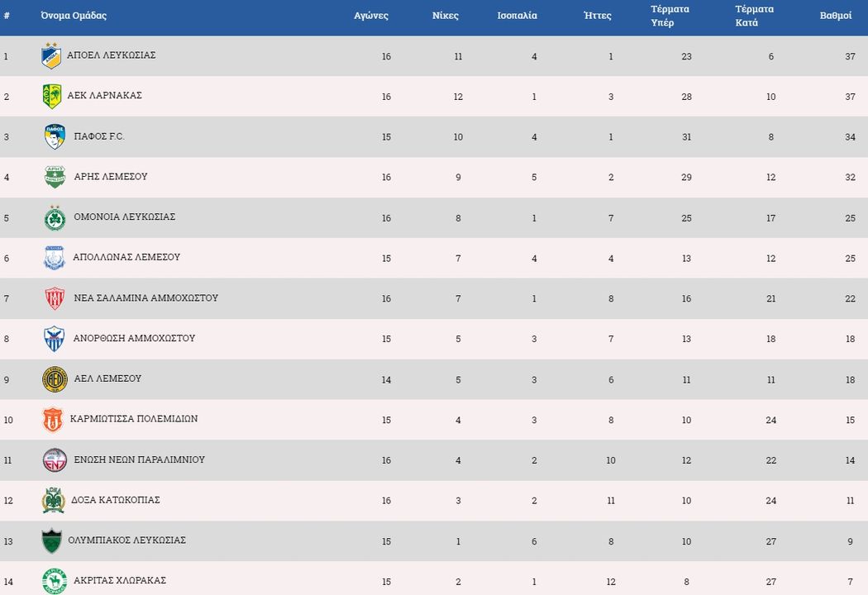The width and height of the screenshot is (868, 595).
Task: Click ΚΑΡΜΙΩΤΙΣΣΑ points value 15
Action: click(851, 420)
